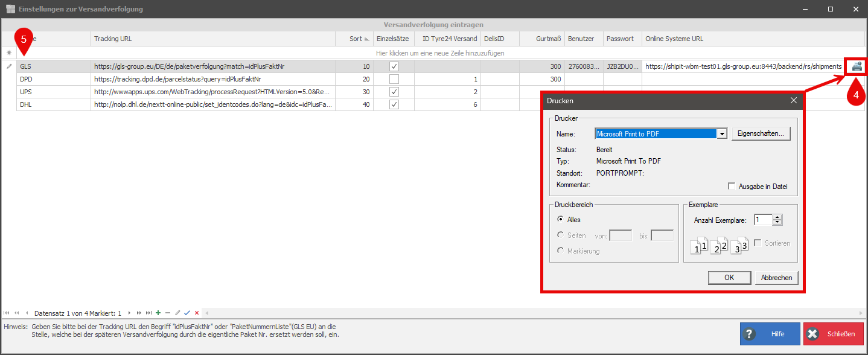Click the Hilfe button
Image resolution: width=868 pixels, height=355 pixels.
click(770, 334)
